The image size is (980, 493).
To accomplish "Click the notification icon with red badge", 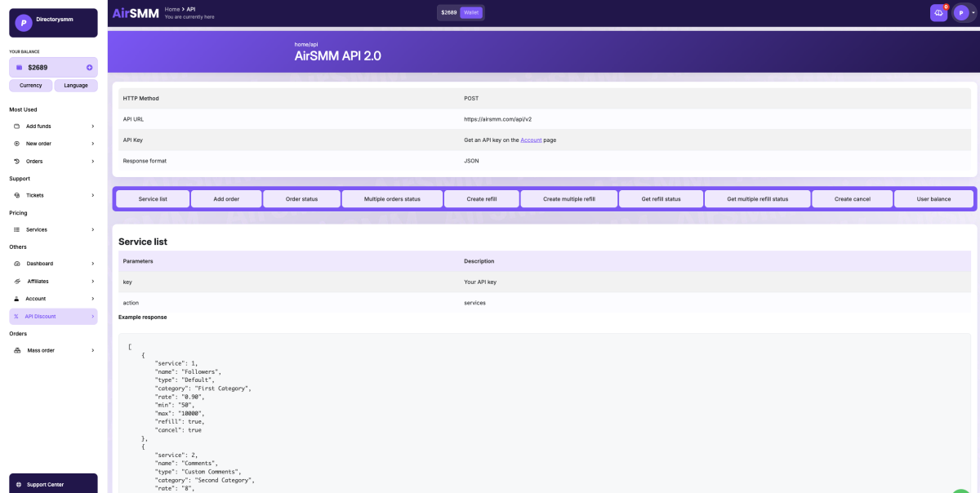I will coord(938,13).
